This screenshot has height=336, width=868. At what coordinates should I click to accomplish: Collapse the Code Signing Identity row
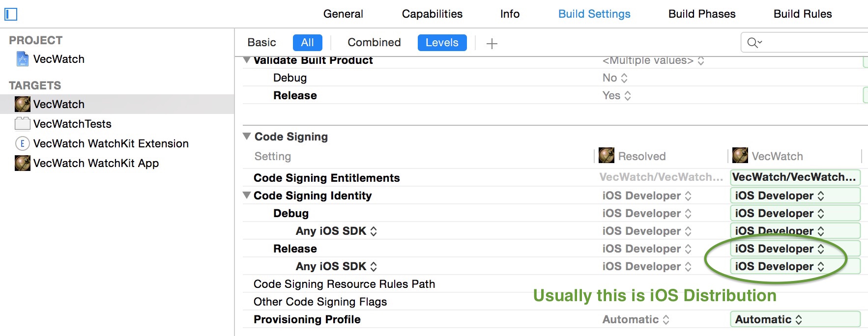(247, 195)
